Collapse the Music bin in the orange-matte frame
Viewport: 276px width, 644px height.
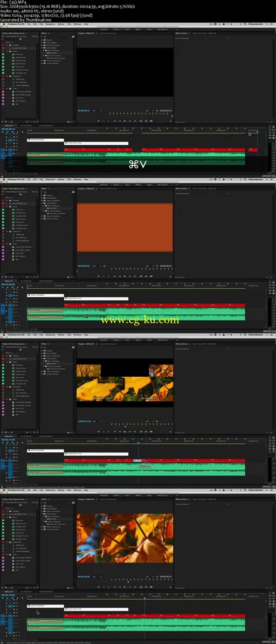point(7,206)
